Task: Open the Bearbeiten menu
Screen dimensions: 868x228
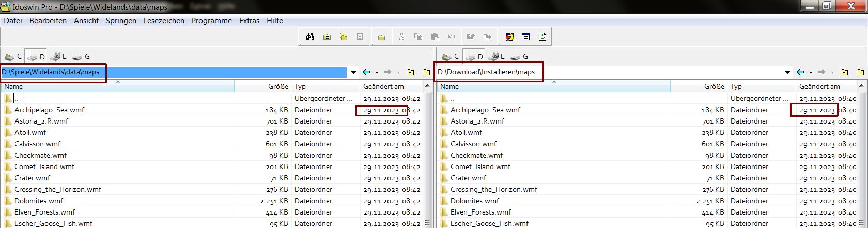Action: click(48, 21)
